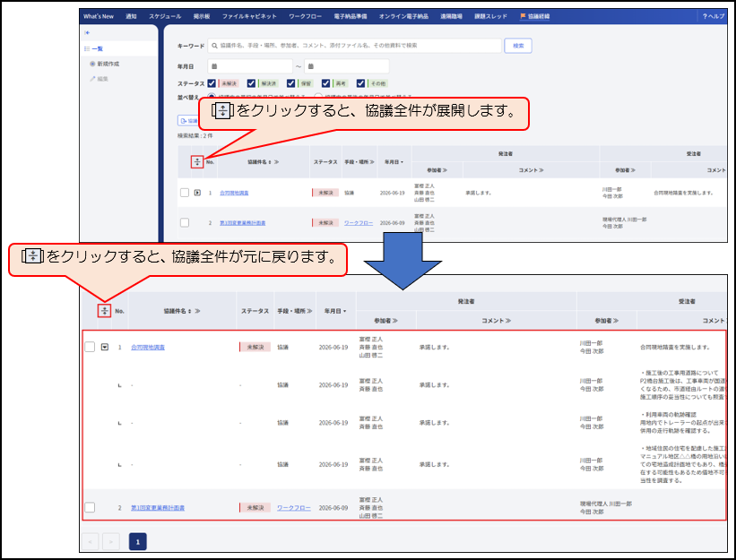Expand 手段・場所 column in upper table

(x=372, y=162)
